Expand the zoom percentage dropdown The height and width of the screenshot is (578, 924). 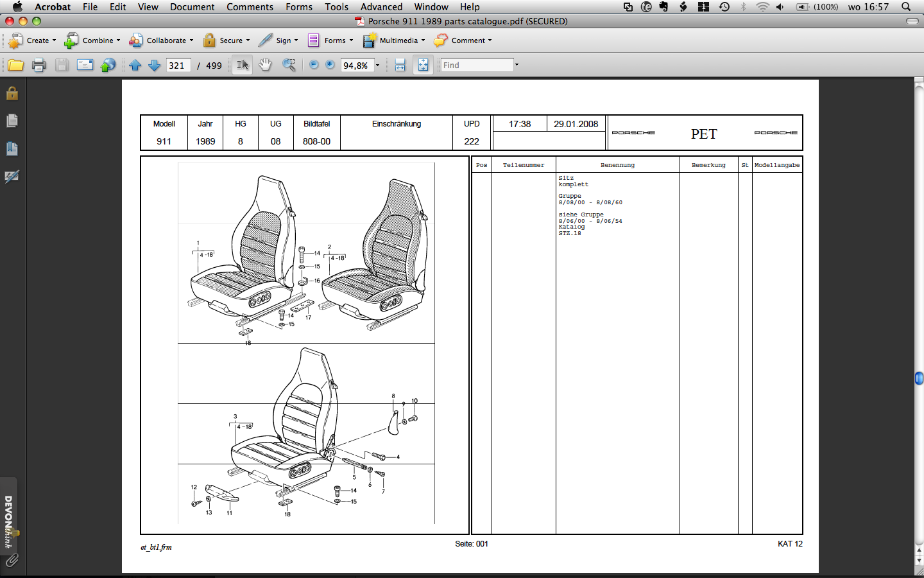[x=377, y=66]
